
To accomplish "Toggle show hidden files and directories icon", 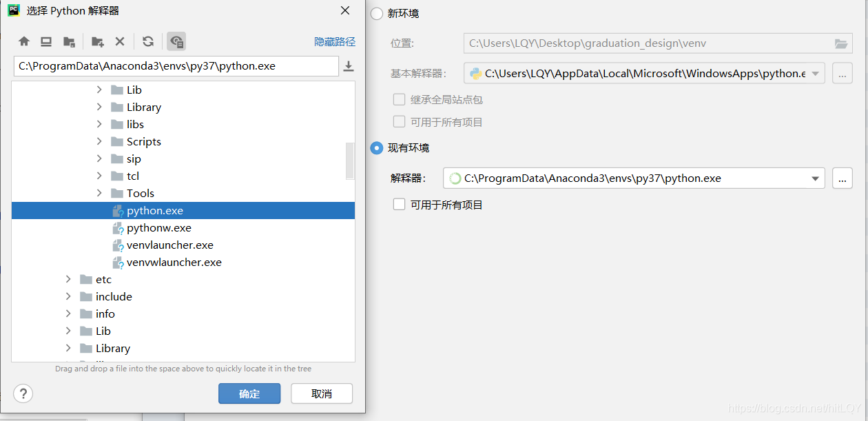I will (x=176, y=41).
